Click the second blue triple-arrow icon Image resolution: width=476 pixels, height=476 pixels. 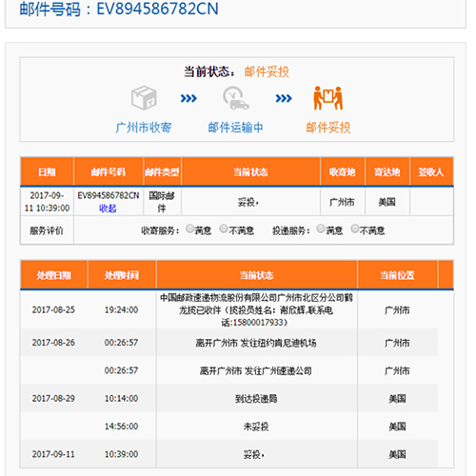click(284, 98)
